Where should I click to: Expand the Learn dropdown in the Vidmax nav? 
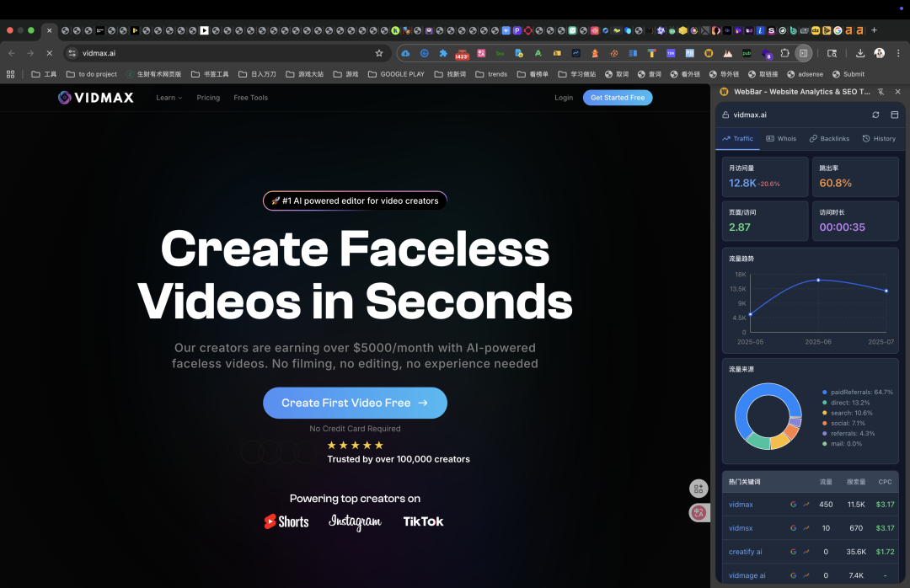click(169, 98)
